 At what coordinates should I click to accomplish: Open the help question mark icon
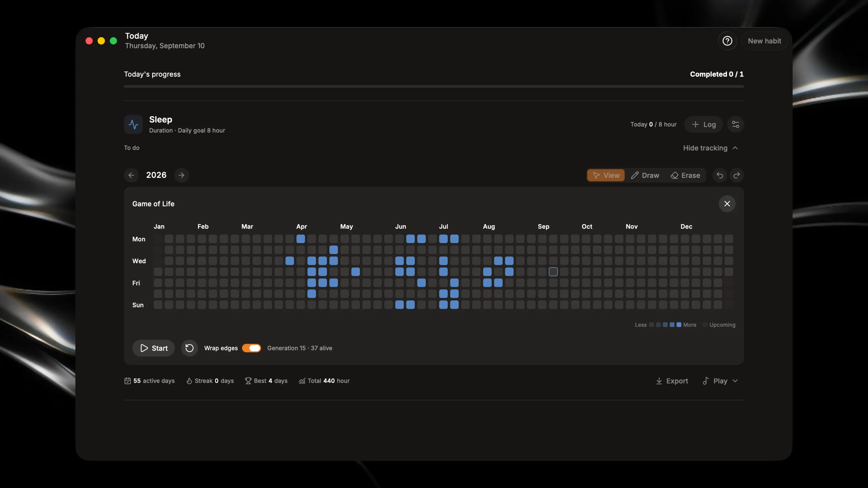(727, 41)
